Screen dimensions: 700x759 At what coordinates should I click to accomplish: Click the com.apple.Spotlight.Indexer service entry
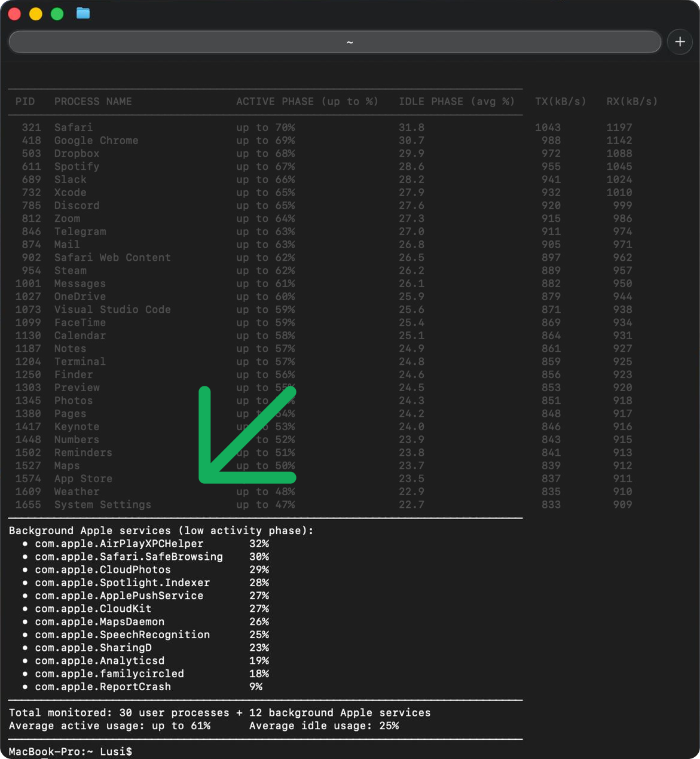122,583
